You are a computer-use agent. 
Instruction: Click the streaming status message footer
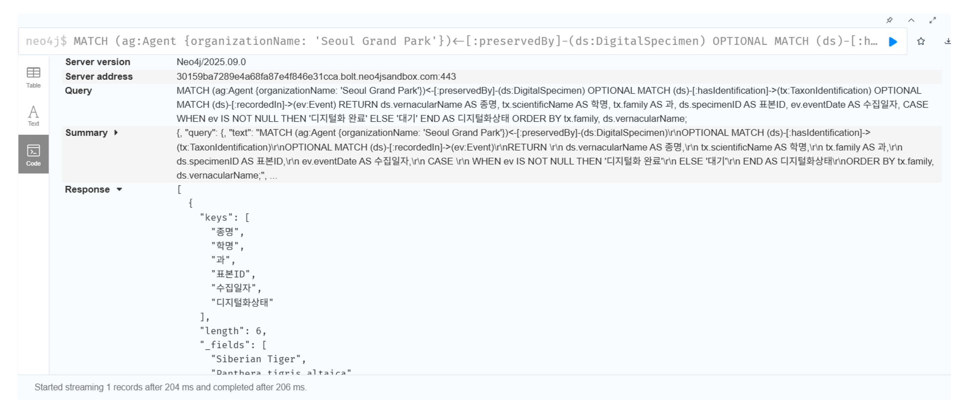point(171,387)
